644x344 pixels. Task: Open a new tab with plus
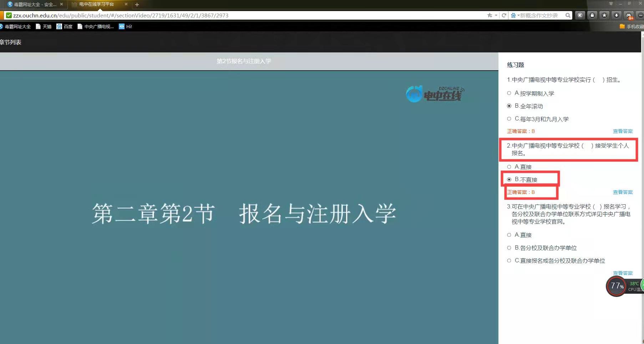pos(137,5)
